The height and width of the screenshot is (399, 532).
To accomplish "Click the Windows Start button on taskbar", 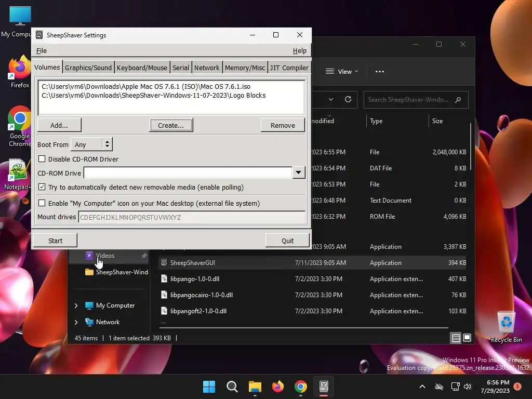I will pyautogui.click(x=209, y=387).
